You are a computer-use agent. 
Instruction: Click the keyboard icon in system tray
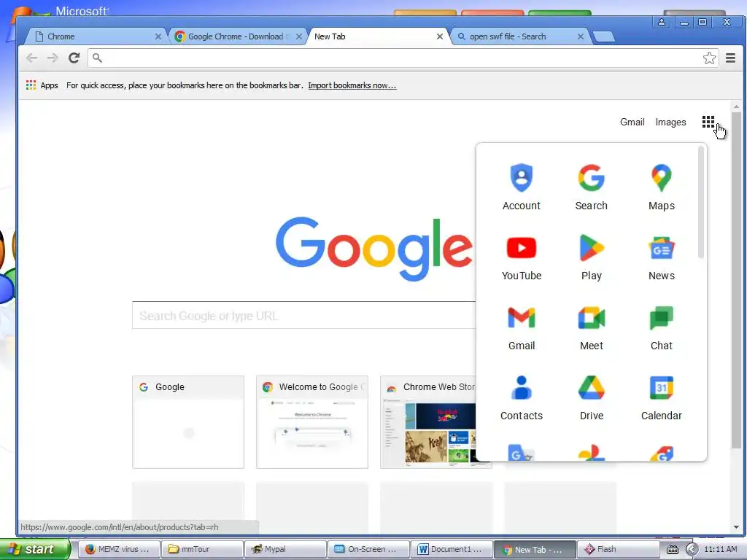[672, 550]
